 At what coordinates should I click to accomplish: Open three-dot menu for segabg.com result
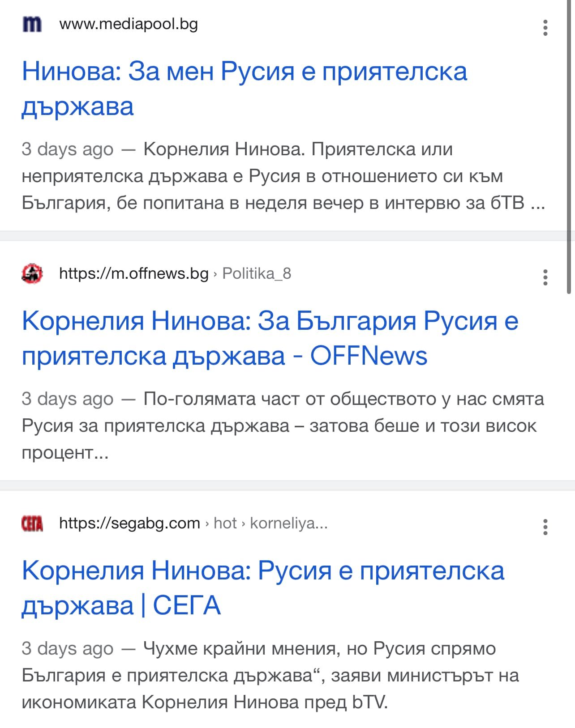(x=545, y=527)
